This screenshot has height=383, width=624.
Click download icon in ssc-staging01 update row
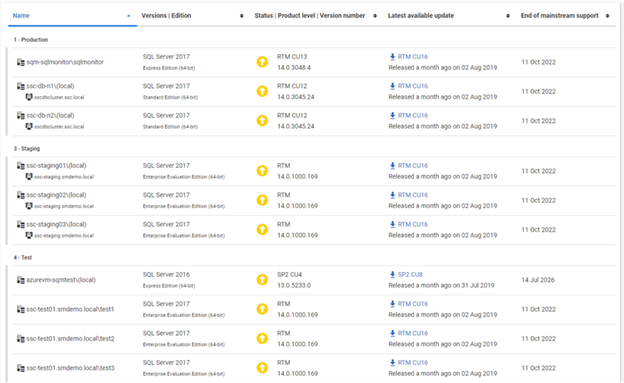point(392,166)
